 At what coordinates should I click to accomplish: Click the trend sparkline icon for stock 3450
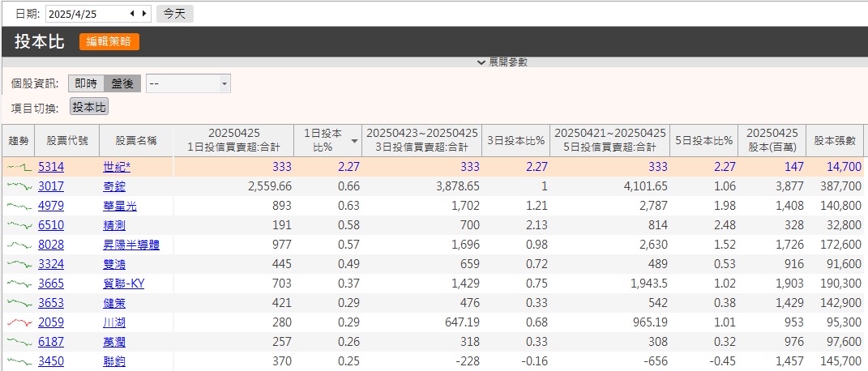[x=19, y=361]
